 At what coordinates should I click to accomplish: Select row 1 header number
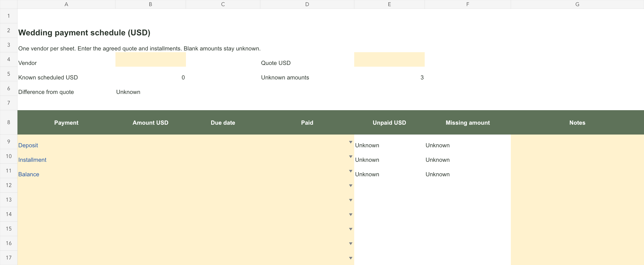pos(9,16)
